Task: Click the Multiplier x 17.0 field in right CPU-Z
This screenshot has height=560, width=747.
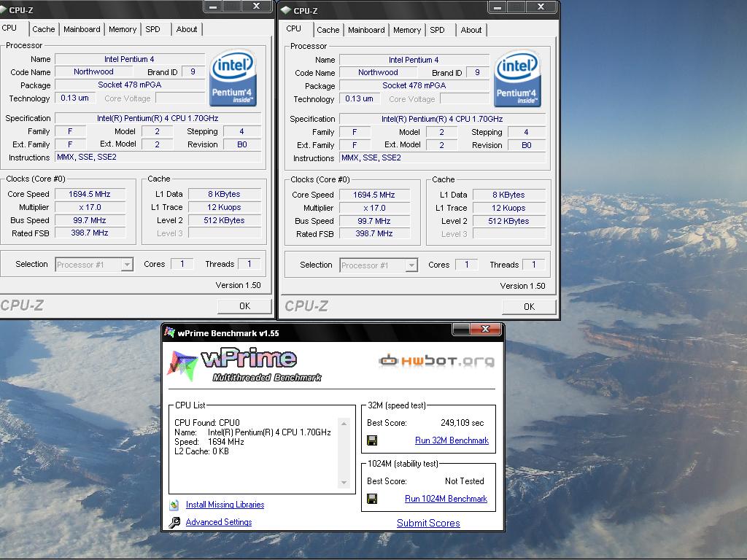Action: 374,208
